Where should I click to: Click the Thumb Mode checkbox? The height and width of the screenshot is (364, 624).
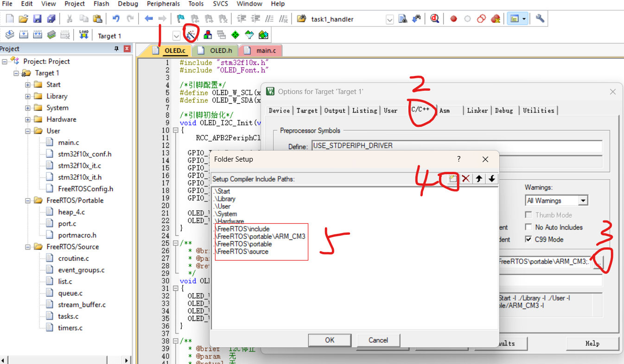pos(528,214)
